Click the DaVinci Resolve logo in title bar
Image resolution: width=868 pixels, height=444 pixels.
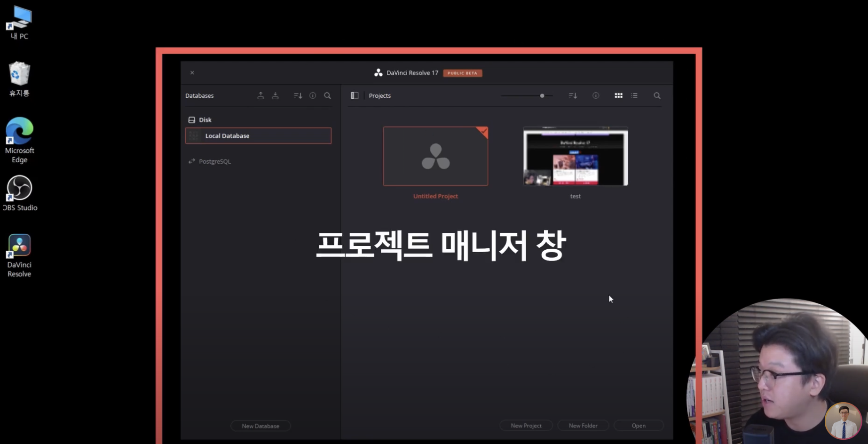coord(378,72)
